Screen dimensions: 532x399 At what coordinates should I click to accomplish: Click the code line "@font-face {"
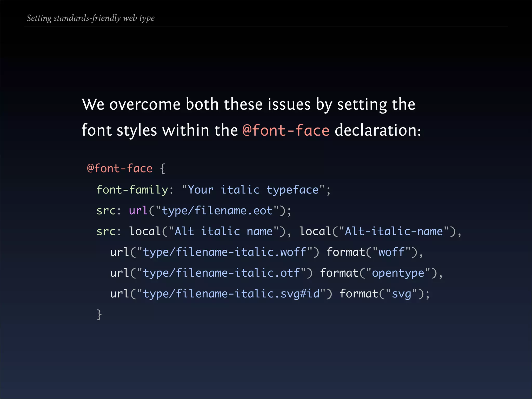[127, 169]
